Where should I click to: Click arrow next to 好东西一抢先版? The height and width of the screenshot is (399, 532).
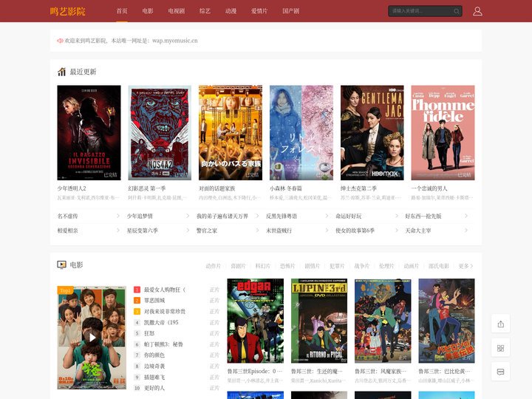tap(466, 216)
